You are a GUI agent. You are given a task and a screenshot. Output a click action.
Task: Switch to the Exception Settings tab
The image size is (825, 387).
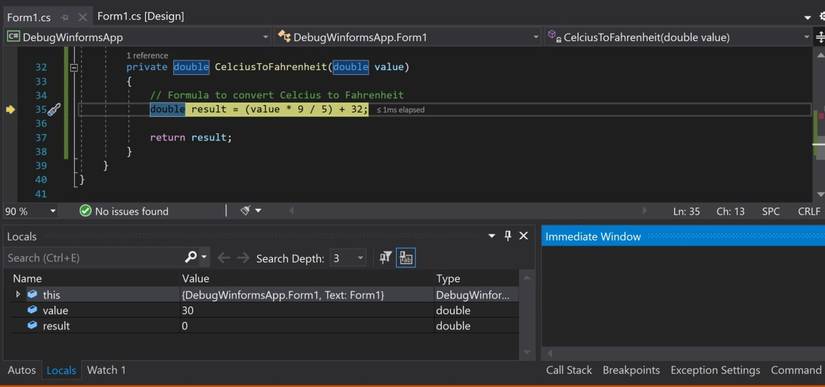(x=715, y=370)
